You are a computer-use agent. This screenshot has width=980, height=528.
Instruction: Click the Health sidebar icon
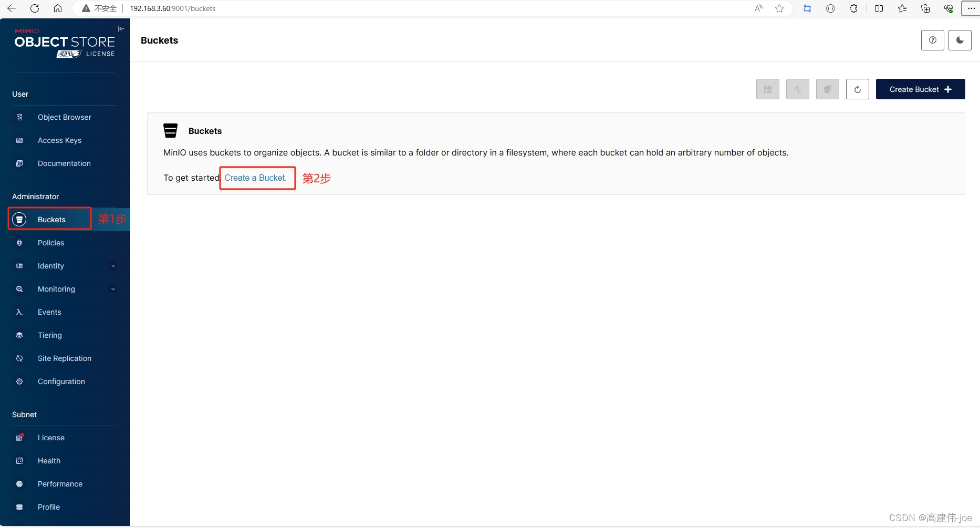19,461
